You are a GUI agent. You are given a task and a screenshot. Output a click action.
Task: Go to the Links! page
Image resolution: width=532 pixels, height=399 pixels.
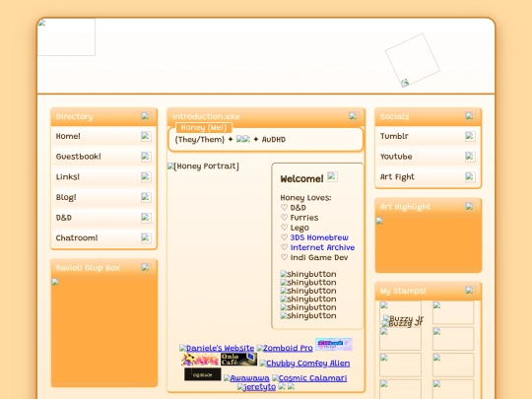(103, 176)
